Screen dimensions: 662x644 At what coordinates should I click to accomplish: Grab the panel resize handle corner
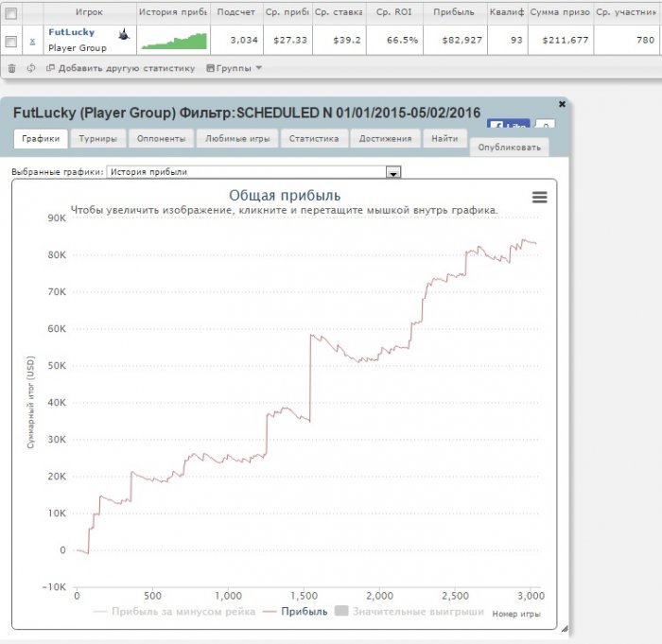(565, 629)
